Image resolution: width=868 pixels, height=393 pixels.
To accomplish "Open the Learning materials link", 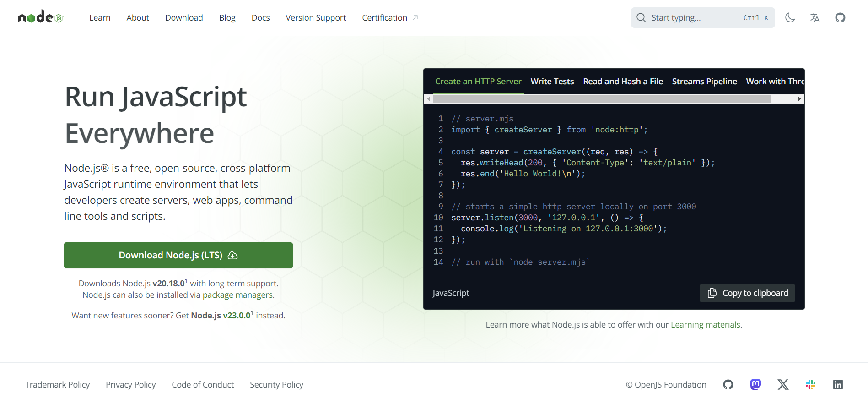I will 706,324.
